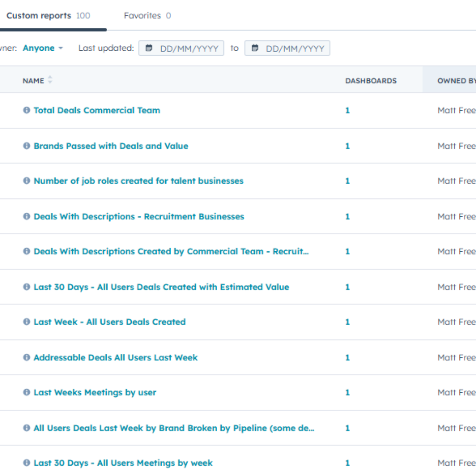This screenshot has width=476, height=476.
Task: Click the DASHBOARDS column header
Action: (371, 81)
